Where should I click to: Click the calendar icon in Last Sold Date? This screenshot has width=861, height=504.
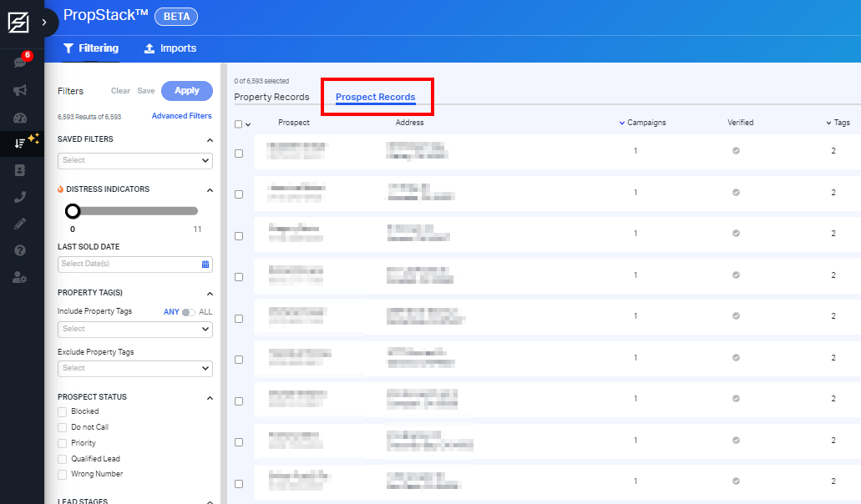point(205,265)
